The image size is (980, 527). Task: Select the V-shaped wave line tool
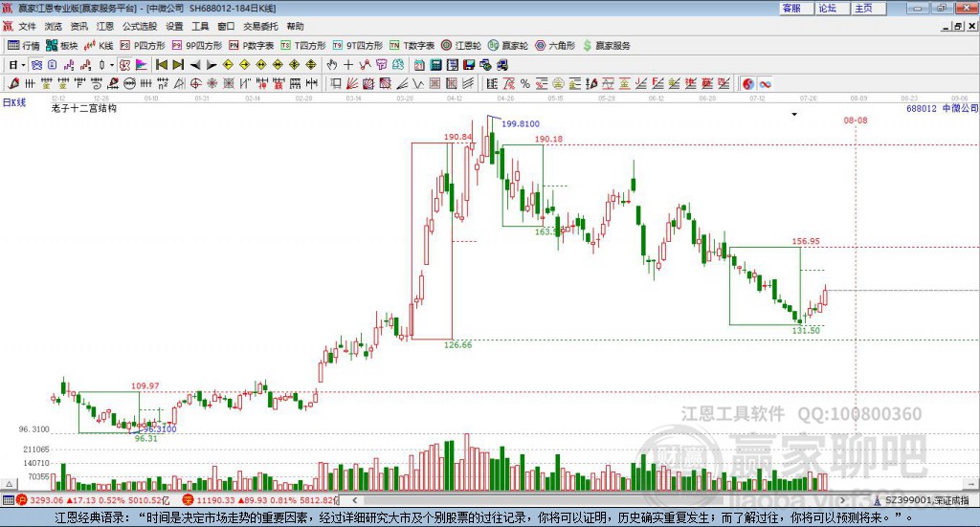419,83
